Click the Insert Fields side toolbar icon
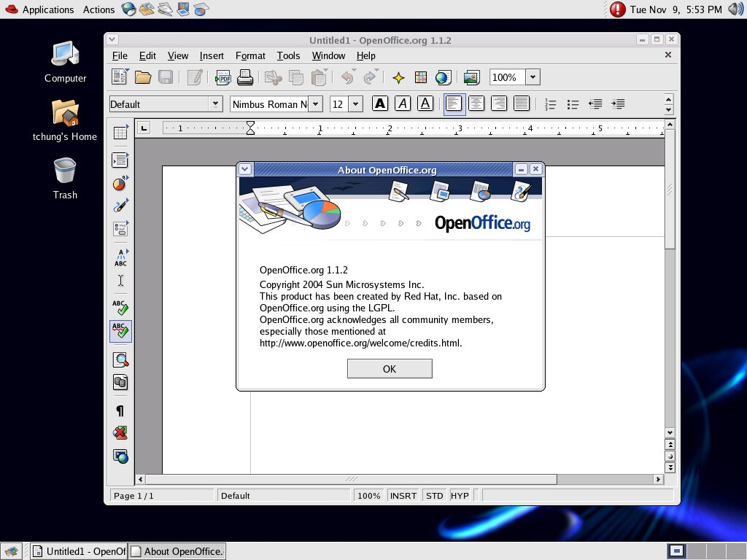This screenshot has height=560, width=747. pyautogui.click(x=120, y=160)
